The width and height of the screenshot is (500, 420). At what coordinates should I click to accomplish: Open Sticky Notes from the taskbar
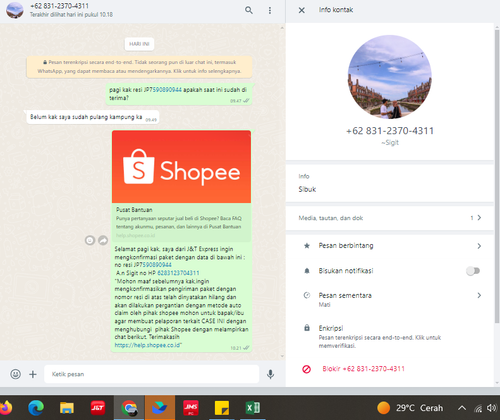[222, 408]
